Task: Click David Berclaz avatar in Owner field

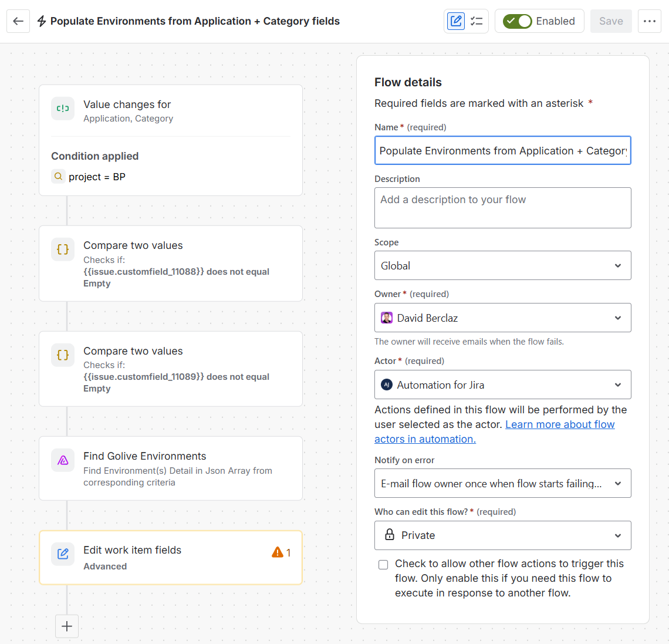Action: pos(387,318)
